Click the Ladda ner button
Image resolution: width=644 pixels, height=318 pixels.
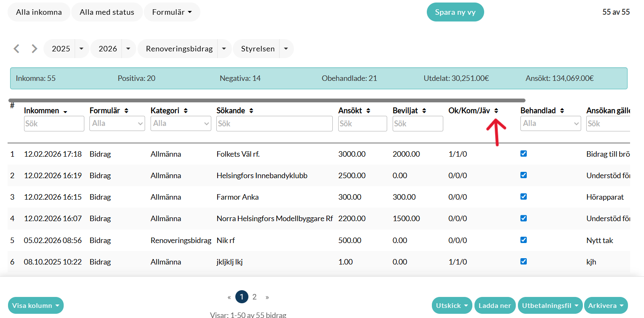click(x=495, y=305)
